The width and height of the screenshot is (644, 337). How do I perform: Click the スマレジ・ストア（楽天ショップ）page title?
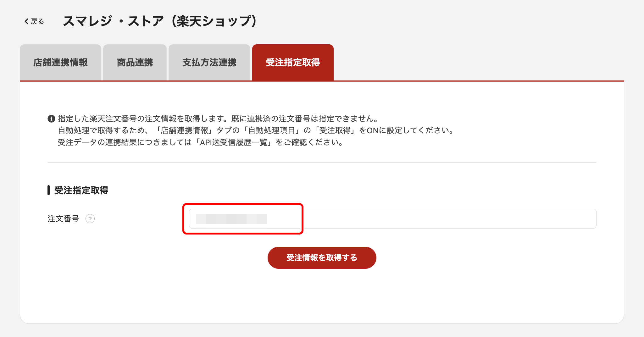tap(160, 21)
